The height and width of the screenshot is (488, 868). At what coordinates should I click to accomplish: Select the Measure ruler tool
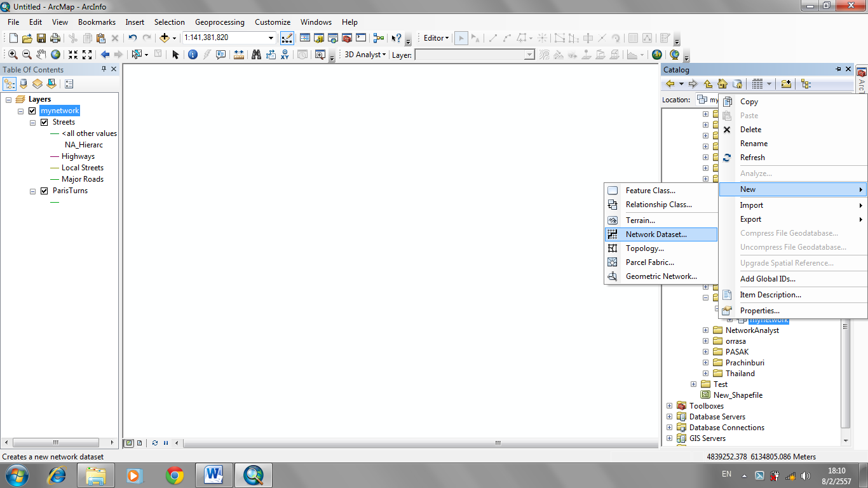coord(239,55)
